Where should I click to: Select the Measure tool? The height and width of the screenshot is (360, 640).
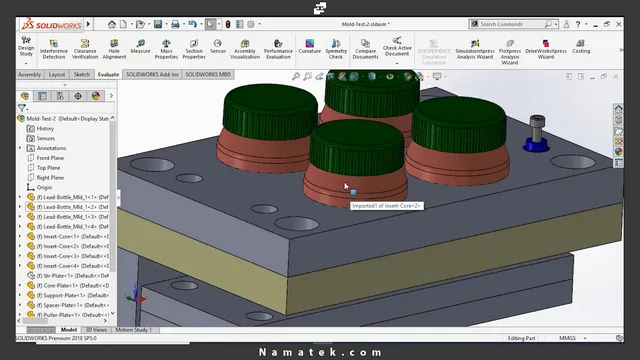[140, 47]
